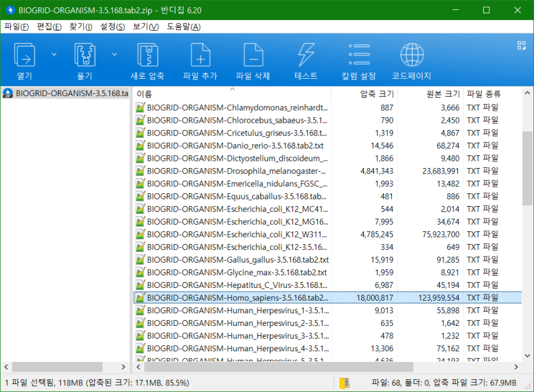Click the 파일 추가 (Add file) icon
The image size is (534, 392).
[x=200, y=55]
